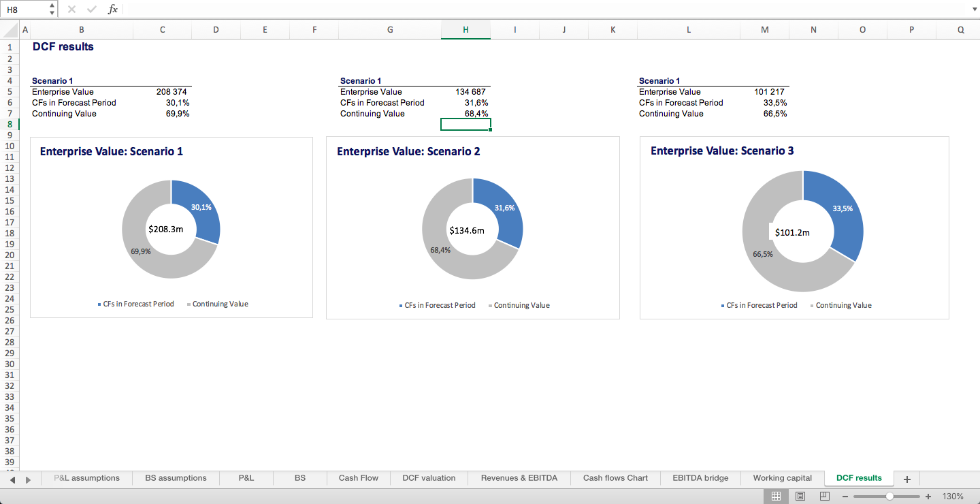
Task: Go to the next sheet tab arrow
Action: (28, 479)
